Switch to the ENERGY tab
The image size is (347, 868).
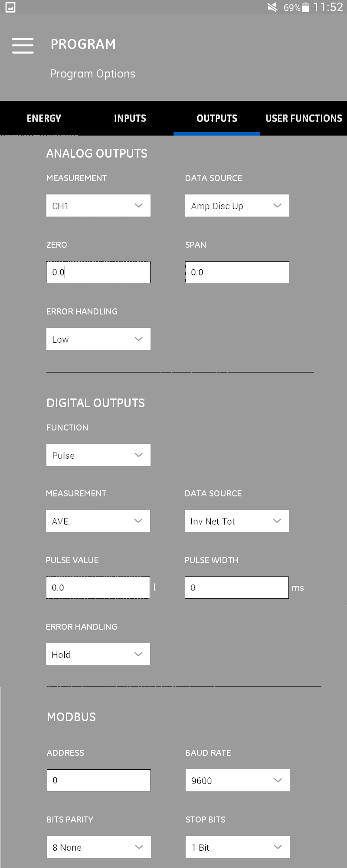click(x=44, y=118)
